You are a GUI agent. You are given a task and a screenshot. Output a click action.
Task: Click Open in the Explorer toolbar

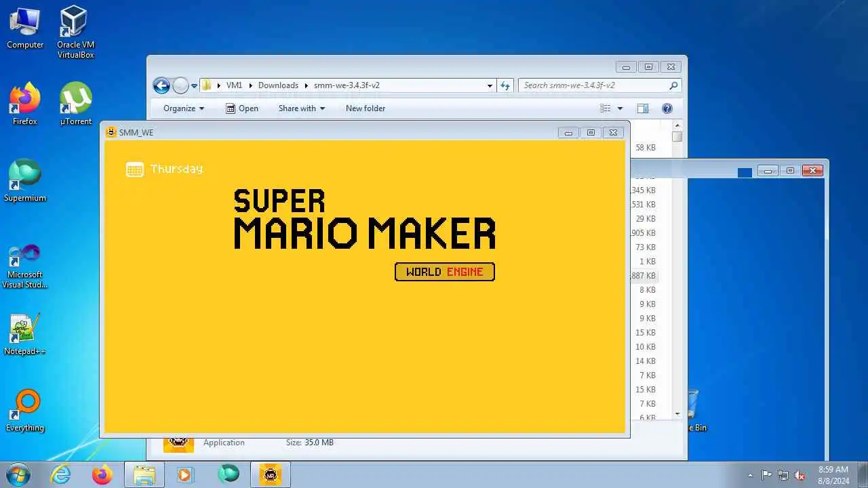tap(242, 108)
